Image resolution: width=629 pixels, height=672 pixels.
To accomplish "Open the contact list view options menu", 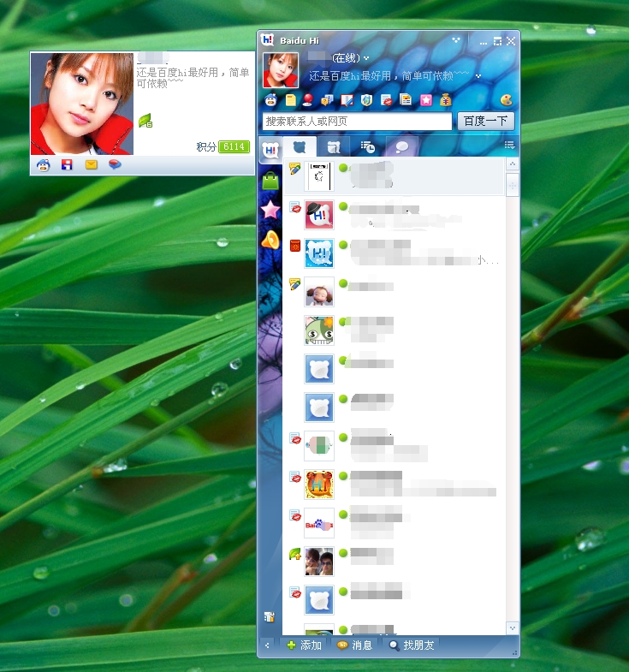I will [x=509, y=145].
